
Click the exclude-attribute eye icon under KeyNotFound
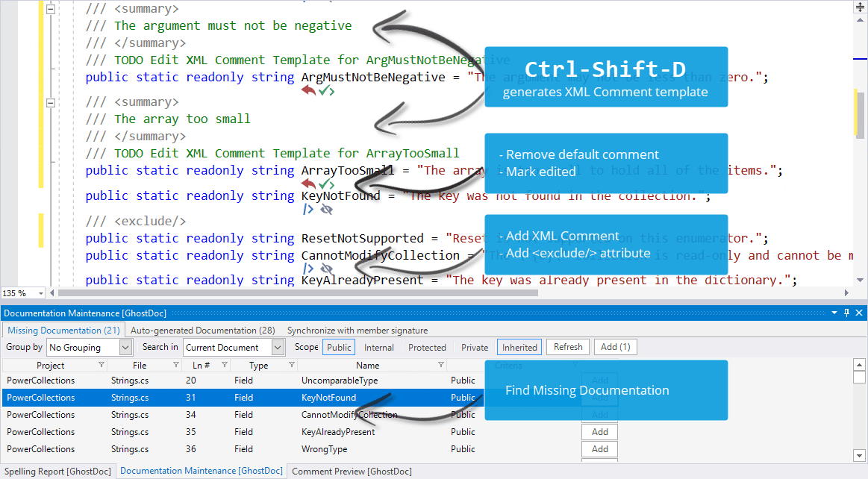(x=327, y=209)
